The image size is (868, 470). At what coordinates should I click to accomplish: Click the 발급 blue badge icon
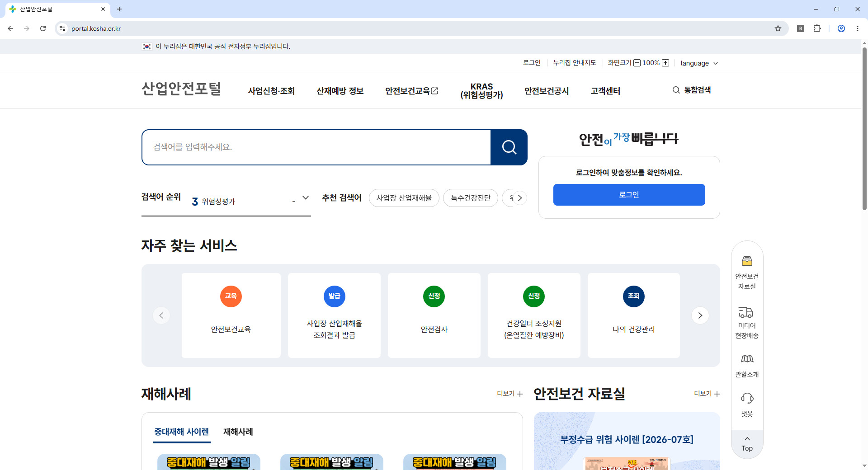[x=334, y=296]
